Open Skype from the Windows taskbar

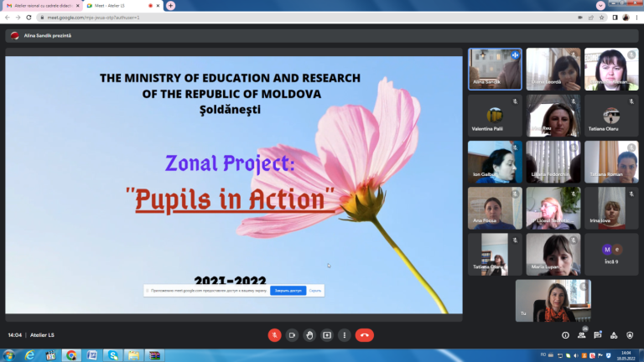pos(113,355)
